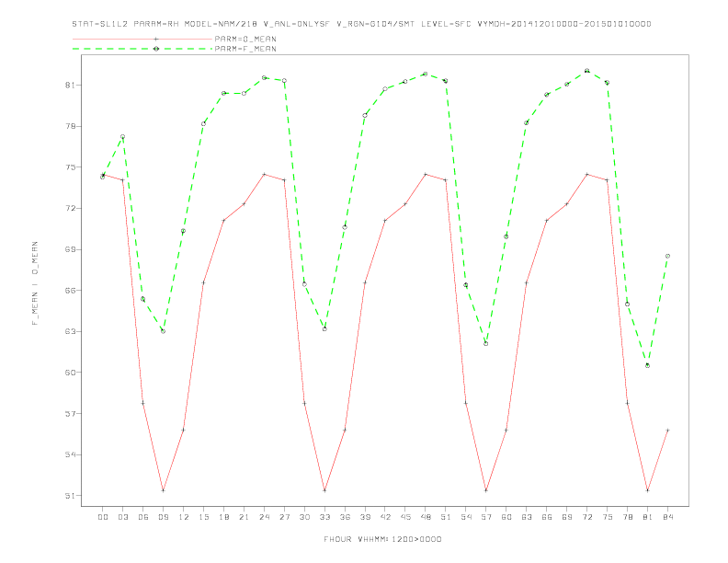
Task: Click x-axis tick label 84
Action: [667, 517]
